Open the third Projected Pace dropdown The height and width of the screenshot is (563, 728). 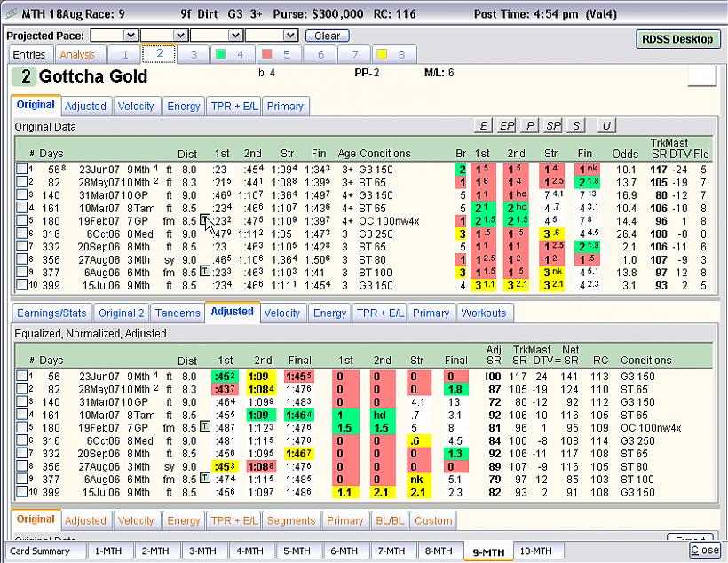pos(217,36)
